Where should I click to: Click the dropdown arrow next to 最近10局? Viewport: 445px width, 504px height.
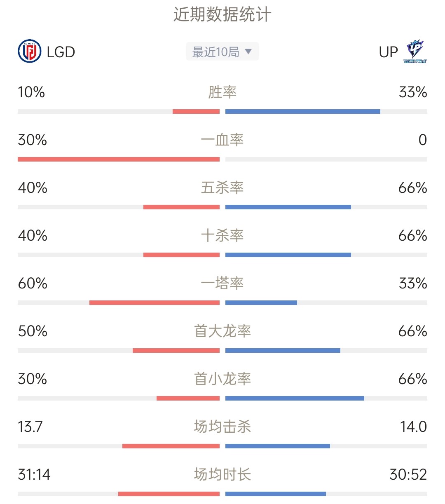click(x=248, y=52)
